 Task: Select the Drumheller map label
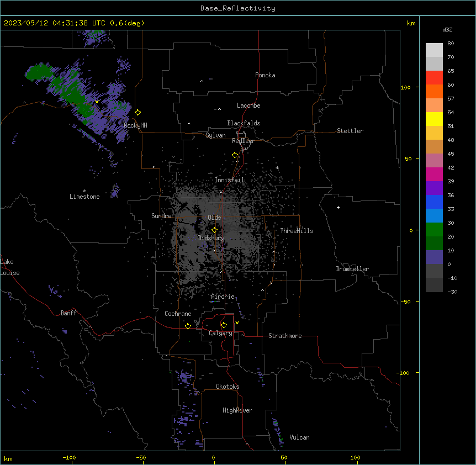352,269
